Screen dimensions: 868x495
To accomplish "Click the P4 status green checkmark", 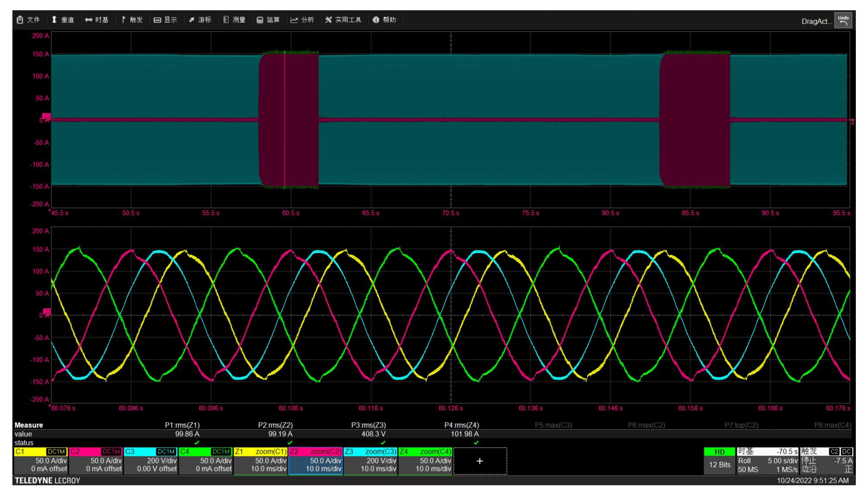I will (476, 443).
